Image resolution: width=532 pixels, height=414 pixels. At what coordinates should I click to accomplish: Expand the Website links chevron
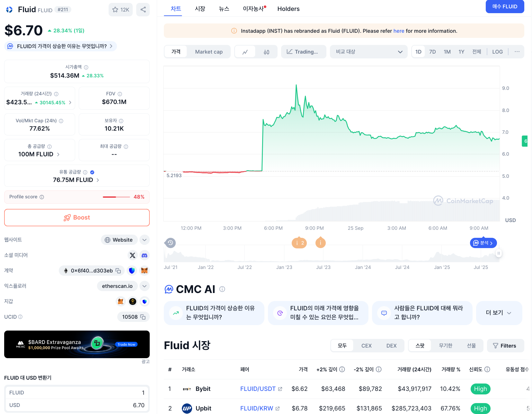pos(145,240)
